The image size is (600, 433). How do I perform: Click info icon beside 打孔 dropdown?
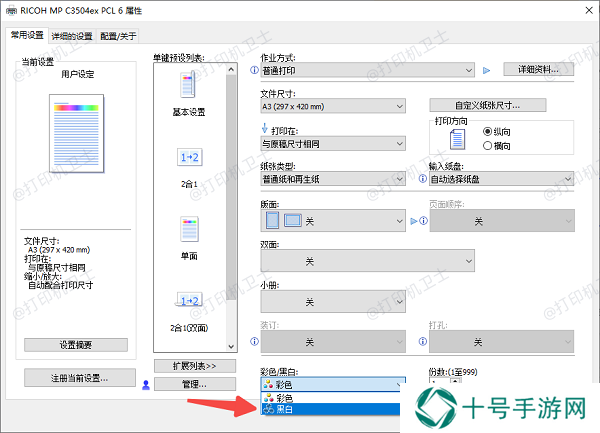click(423, 341)
